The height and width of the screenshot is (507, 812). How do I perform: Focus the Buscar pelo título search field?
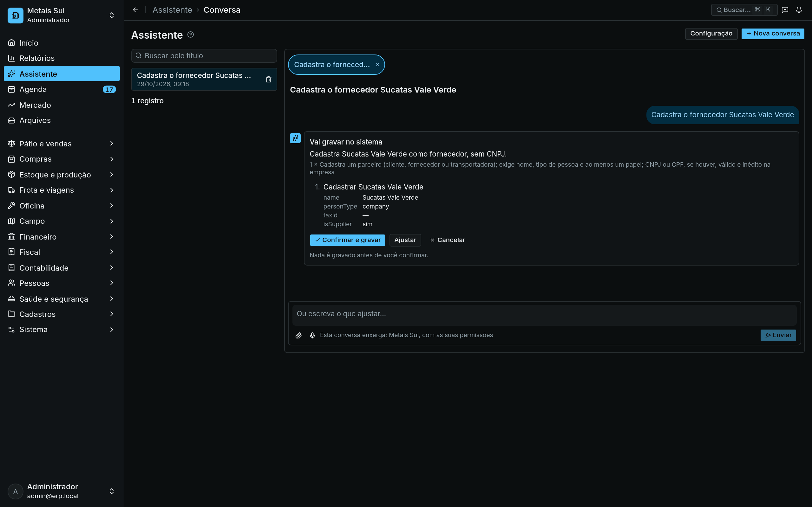tap(204, 56)
